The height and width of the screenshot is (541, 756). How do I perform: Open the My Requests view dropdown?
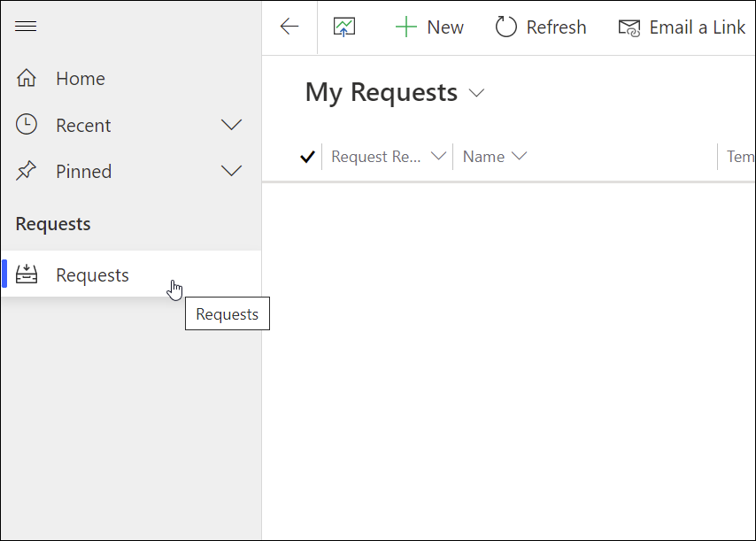tap(476, 93)
